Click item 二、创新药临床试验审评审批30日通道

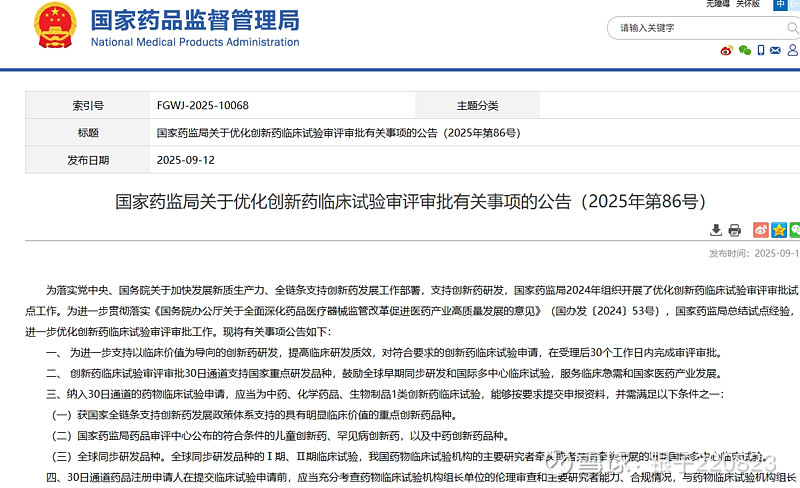coord(385,374)
